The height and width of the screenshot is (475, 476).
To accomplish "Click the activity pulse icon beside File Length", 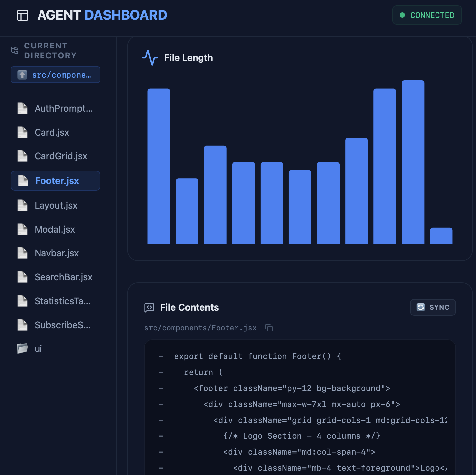I will click(150, 58).
